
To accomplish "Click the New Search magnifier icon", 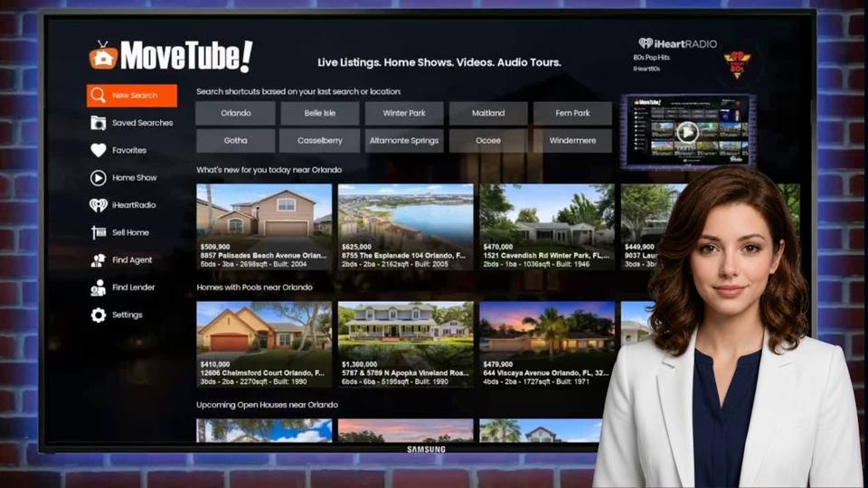I will pos(98,95).
